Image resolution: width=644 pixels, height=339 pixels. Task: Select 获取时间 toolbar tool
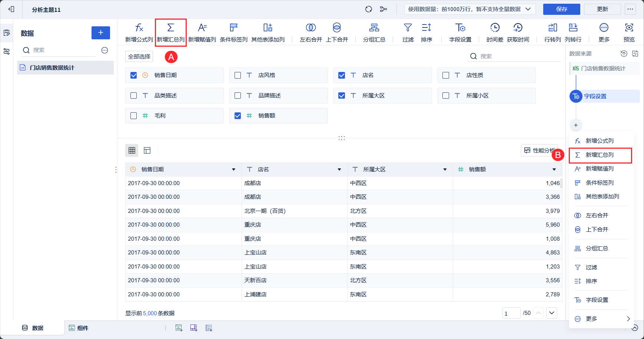click(518, 32)
